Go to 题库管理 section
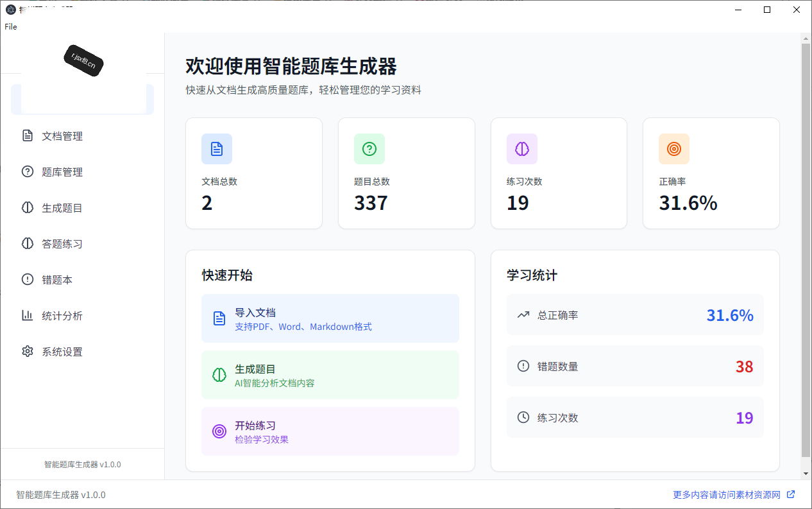The width and height of the screenshot is (812, 509). click(x=82, y=172)
